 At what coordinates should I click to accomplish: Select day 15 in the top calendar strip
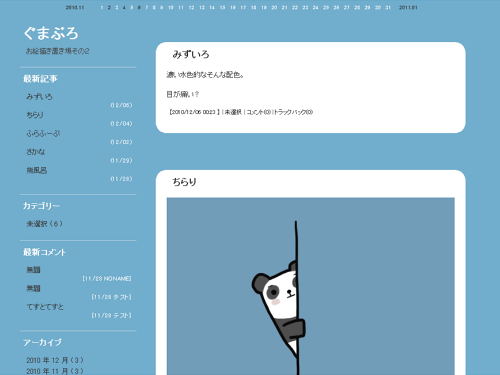click(x=222, y=7)
